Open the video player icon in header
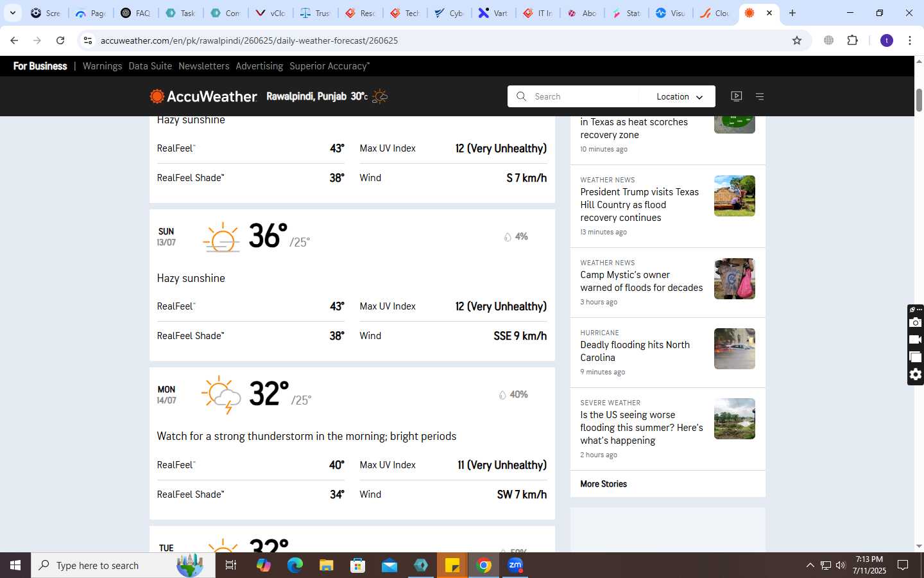This screenshot has height=578, width=924. (x=737, y=96)
